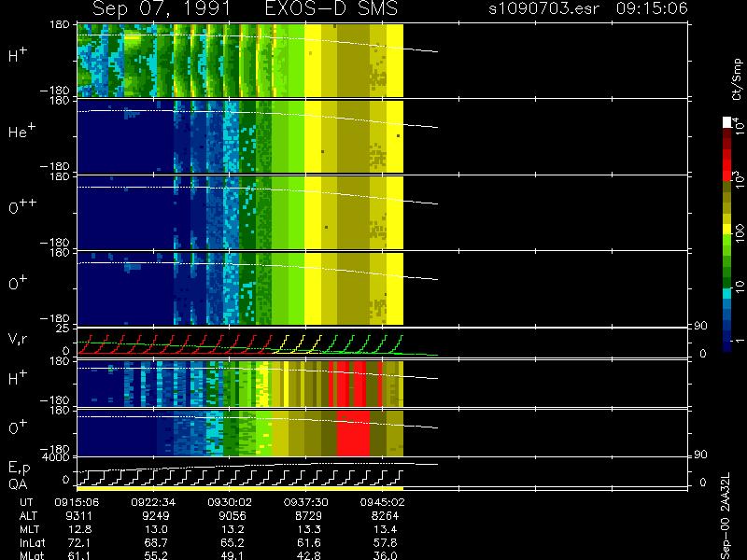Click the He+ panel label
The height and width of the screenshot is (560, 747).
(21, 131)
